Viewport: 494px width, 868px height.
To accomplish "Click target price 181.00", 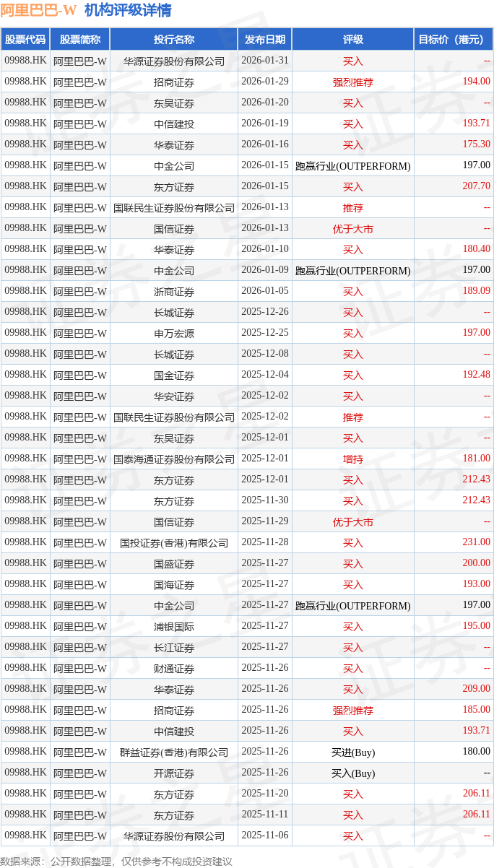I will tap(477, 459).
